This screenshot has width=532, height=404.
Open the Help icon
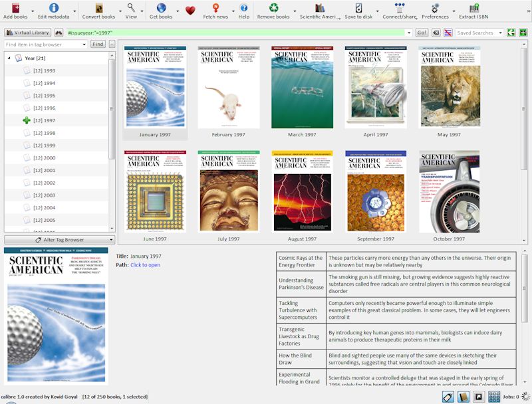(x=243, y=8)
